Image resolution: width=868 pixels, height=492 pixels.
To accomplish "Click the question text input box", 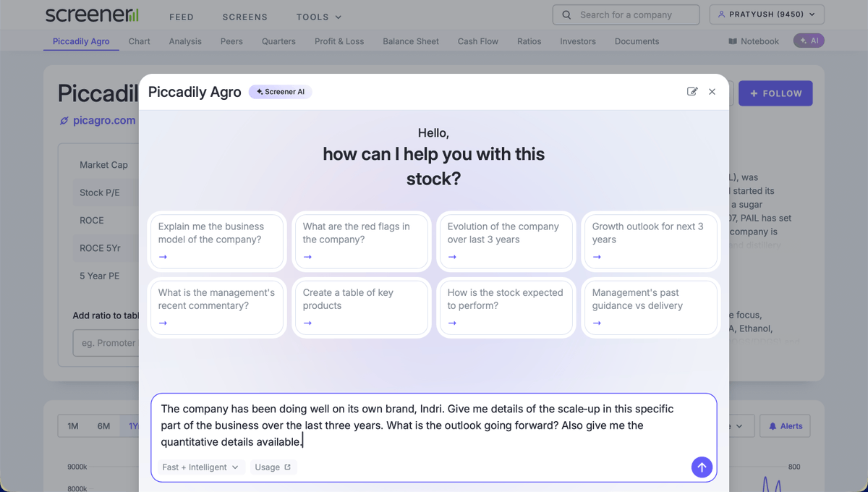I will [434, 425].
